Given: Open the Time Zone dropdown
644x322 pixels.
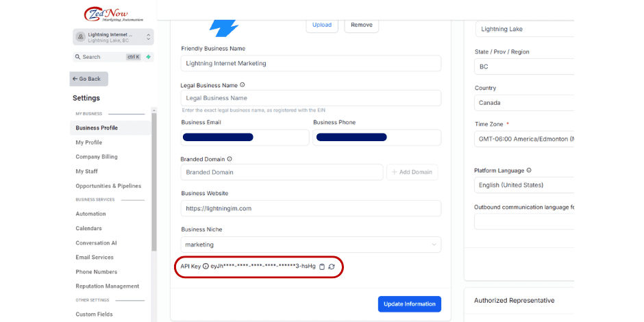Looking at the screenshot, I should 524,139.
